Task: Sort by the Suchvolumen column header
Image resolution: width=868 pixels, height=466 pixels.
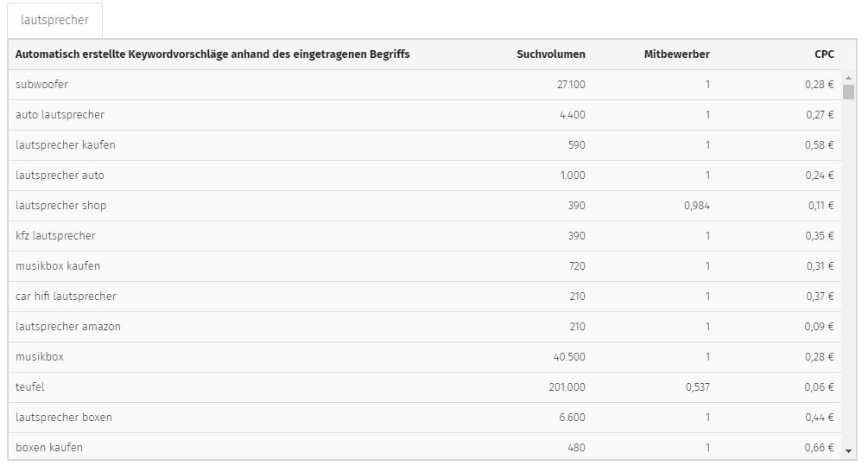Action: [x=551, y=54]
